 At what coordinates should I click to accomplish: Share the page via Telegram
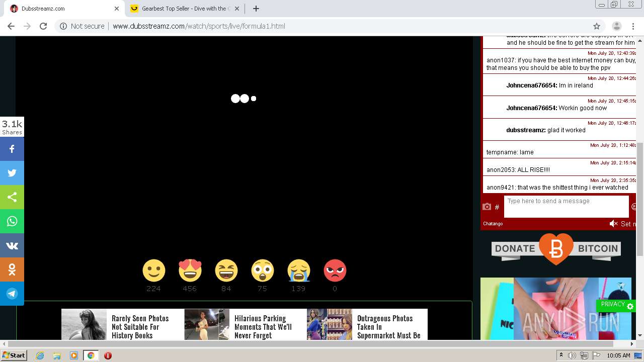[12, 294]
